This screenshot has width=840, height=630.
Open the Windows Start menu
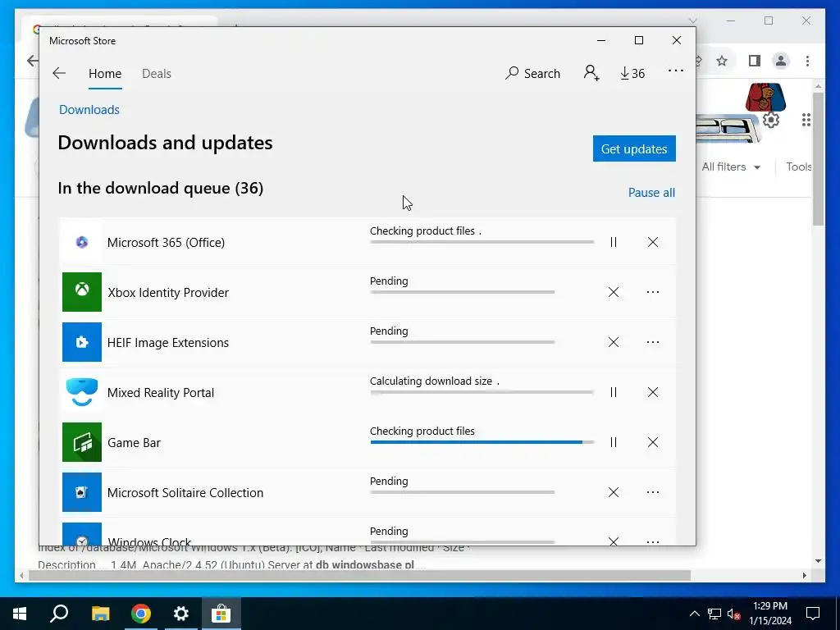point(20,614)
